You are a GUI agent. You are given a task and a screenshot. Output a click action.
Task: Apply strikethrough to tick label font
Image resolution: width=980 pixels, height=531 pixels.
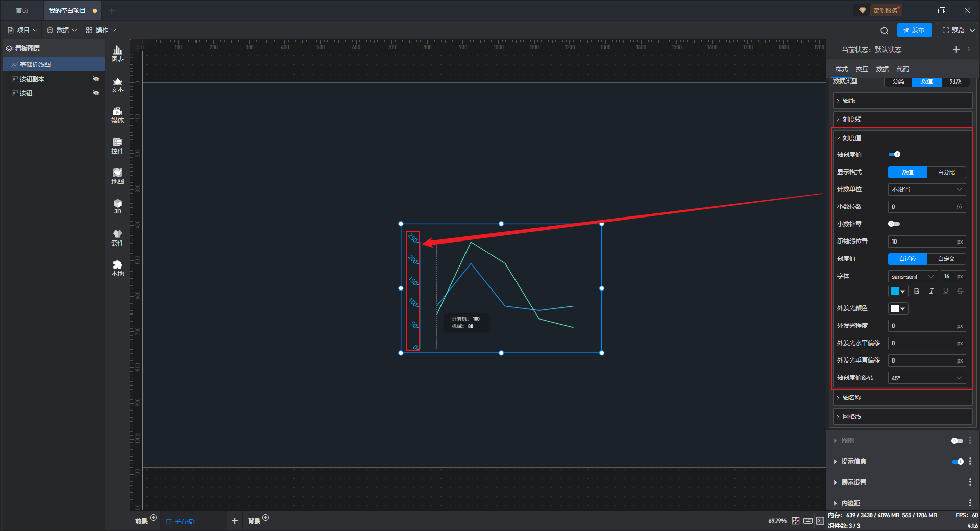pos(960,291)
